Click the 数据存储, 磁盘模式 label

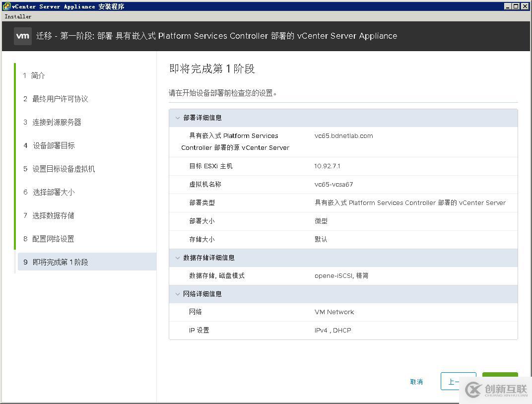(217, 276)
